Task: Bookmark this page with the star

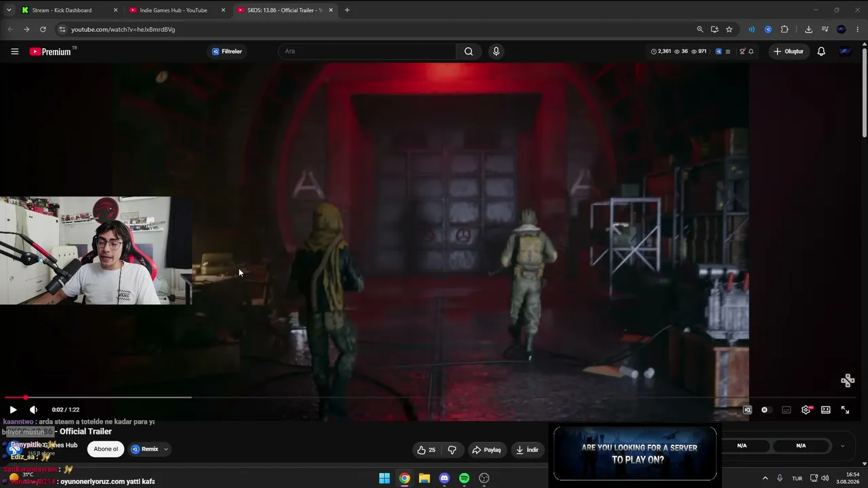Action: tap(729, 29)
